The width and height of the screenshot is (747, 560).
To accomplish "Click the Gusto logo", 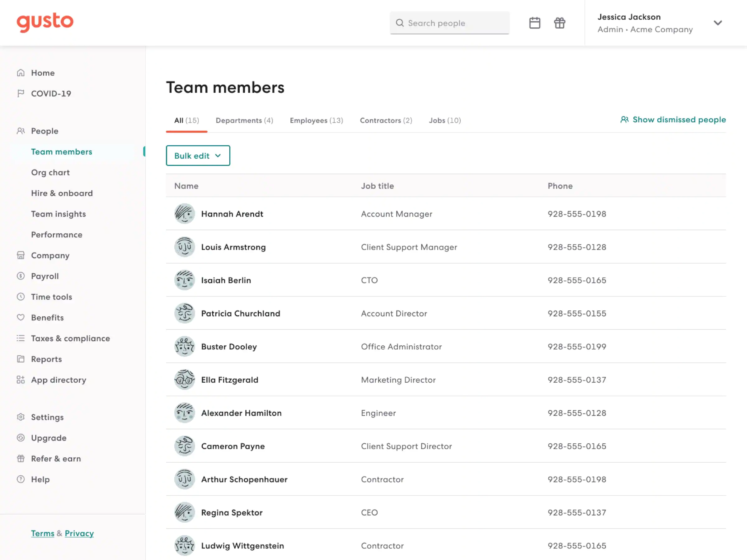I will pos(45,22).
